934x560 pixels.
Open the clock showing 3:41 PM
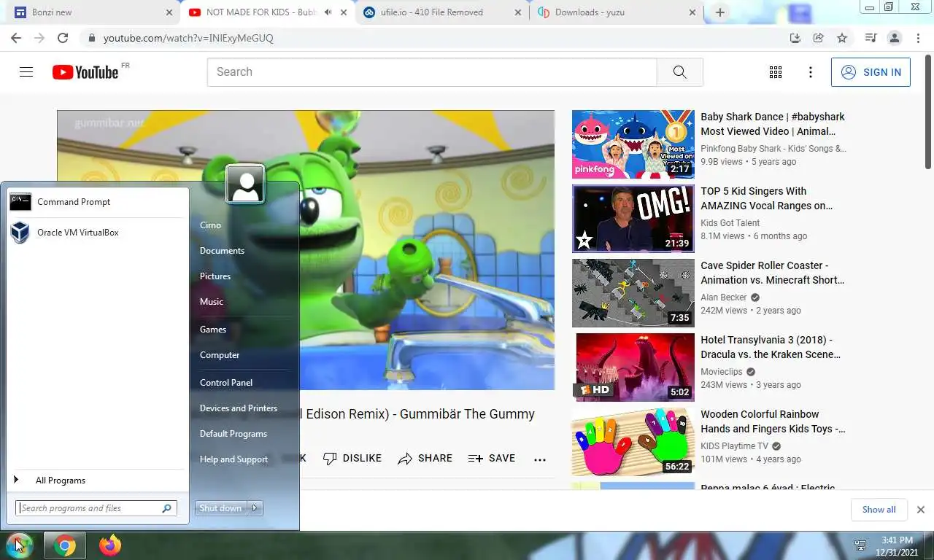[897, 545]
